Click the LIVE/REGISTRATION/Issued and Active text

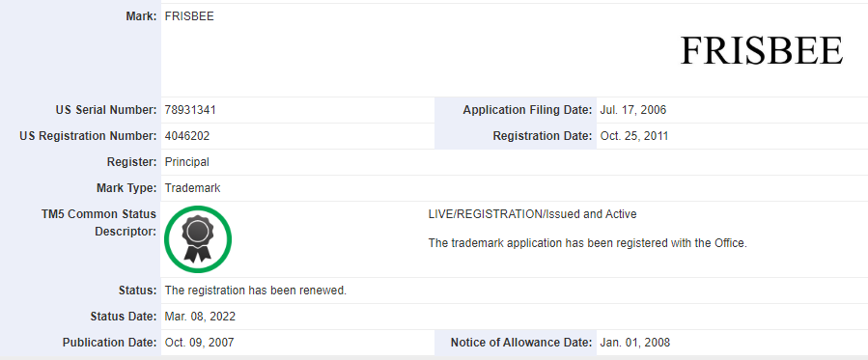(x=533, y=214)
